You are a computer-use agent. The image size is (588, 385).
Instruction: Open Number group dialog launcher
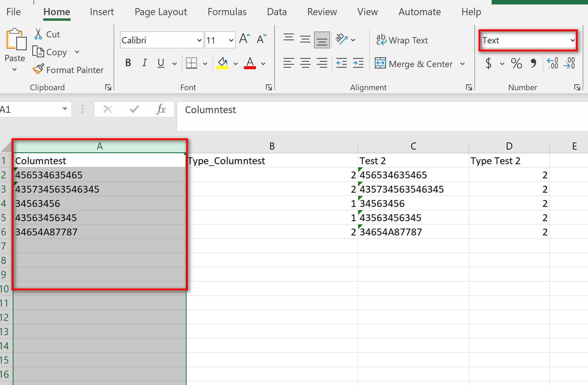tap(577, 87)
